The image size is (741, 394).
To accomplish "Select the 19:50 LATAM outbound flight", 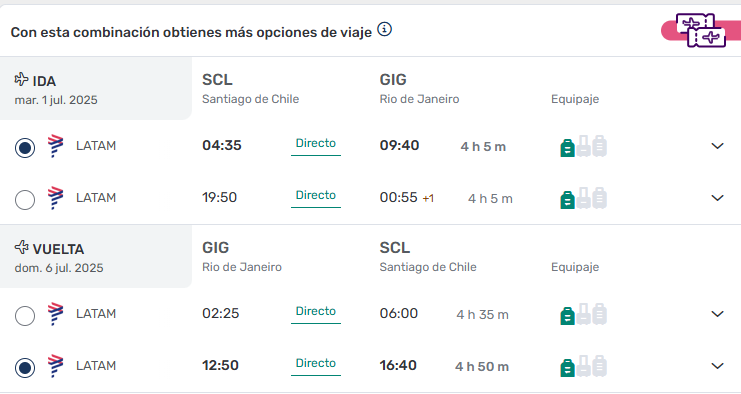I will tap(25, 200).
